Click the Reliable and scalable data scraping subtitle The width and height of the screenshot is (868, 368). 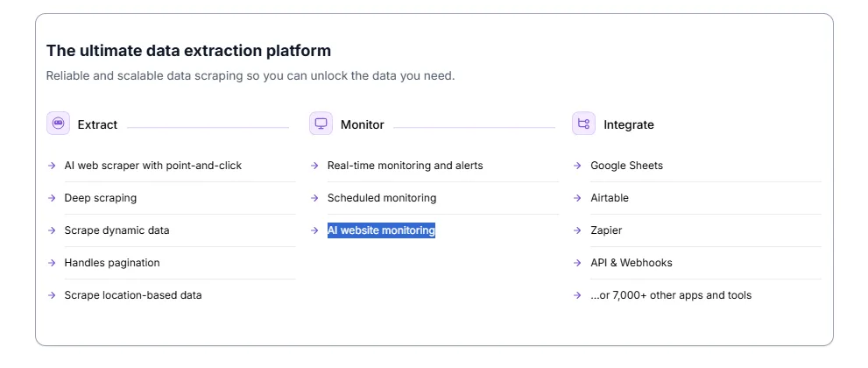point(251,76)
